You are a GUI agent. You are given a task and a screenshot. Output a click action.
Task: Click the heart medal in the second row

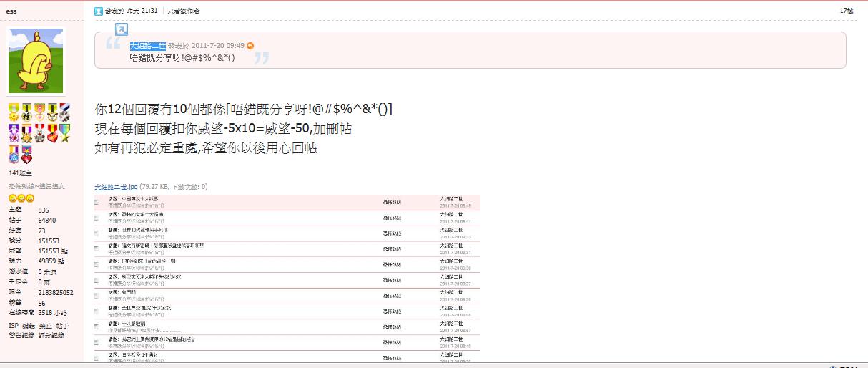(52, 132)
